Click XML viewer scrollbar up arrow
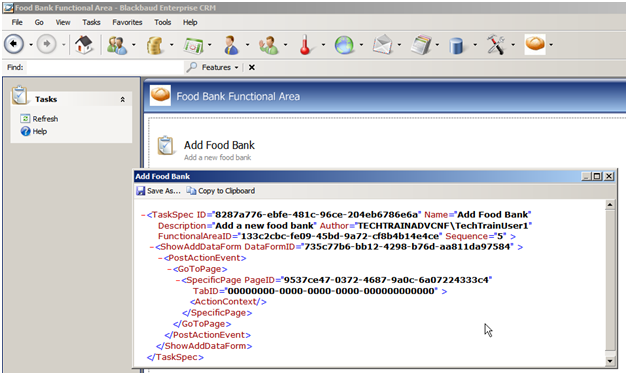Screen dimensions: 628x375 coord(610,205)
